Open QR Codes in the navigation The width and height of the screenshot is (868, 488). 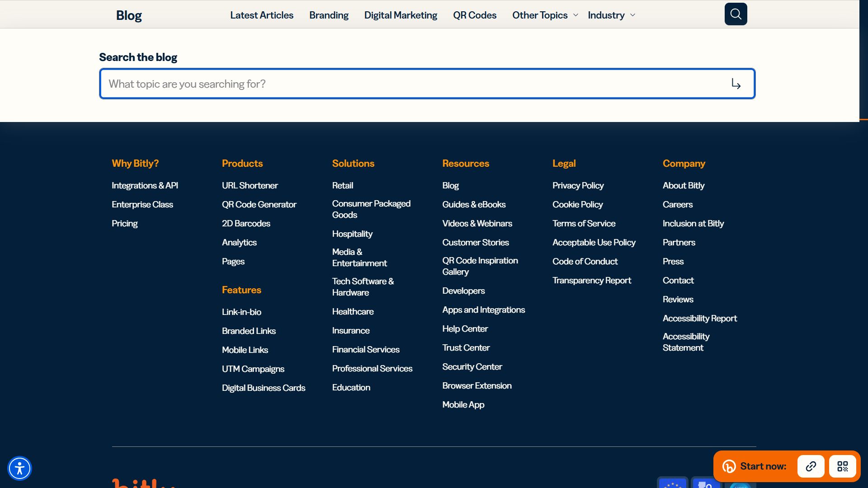point(475,15)
